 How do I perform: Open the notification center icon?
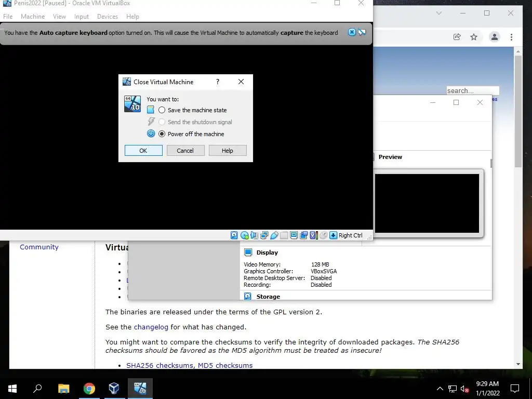(x=515, y=389)
